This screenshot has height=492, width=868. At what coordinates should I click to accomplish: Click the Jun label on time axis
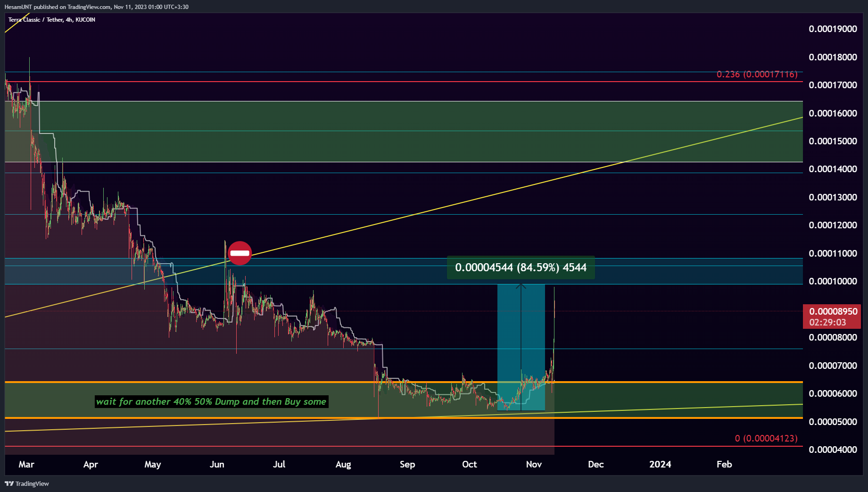217,464
